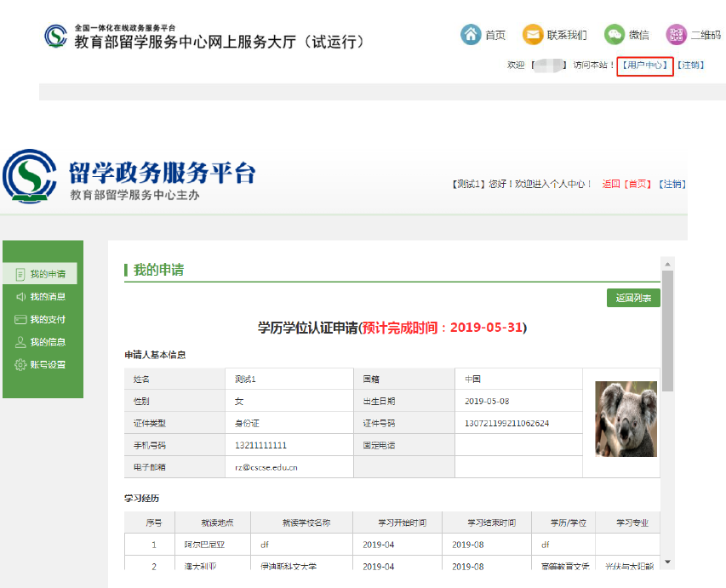Open the WeChat icon
This screenshot has width=726, height=588.
tap(615, 34)
